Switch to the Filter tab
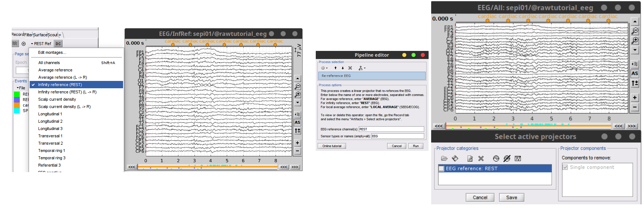 click(28, 35)
